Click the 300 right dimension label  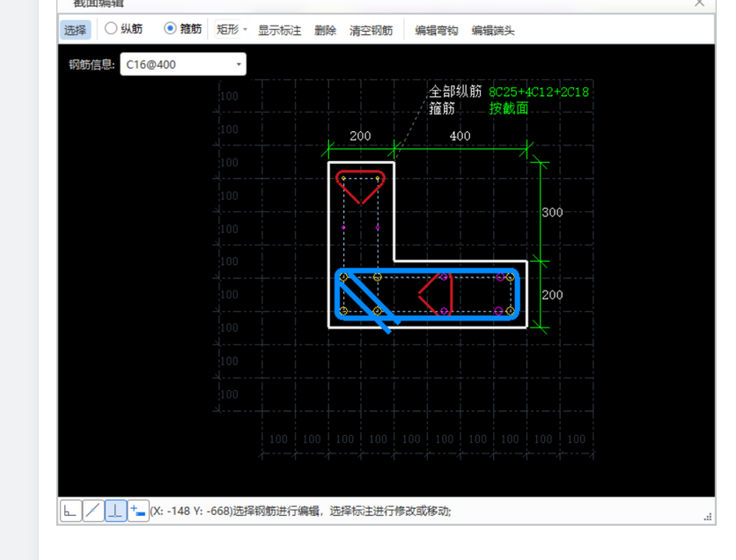click(x=553, y=212)
